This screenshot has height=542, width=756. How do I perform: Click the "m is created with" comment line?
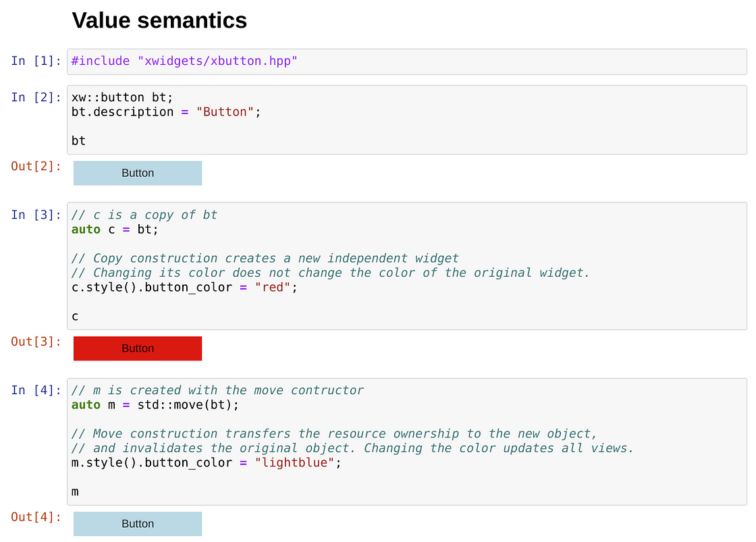(x=217, y=390)
